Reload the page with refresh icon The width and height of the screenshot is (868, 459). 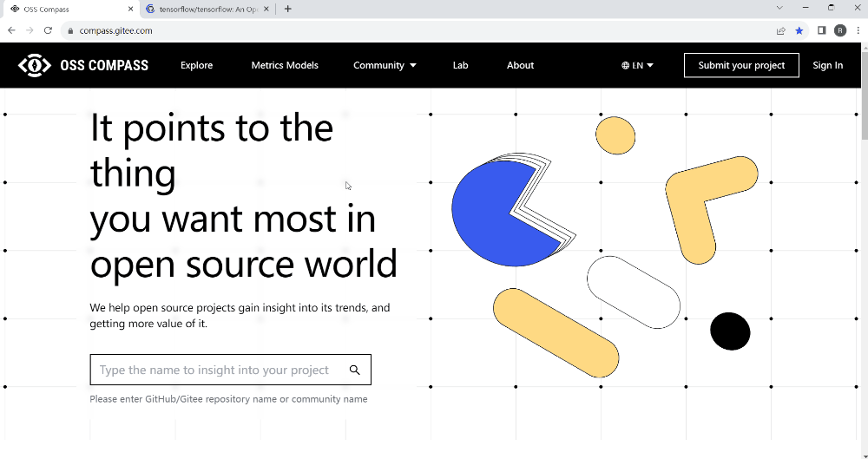coord(48,30)
